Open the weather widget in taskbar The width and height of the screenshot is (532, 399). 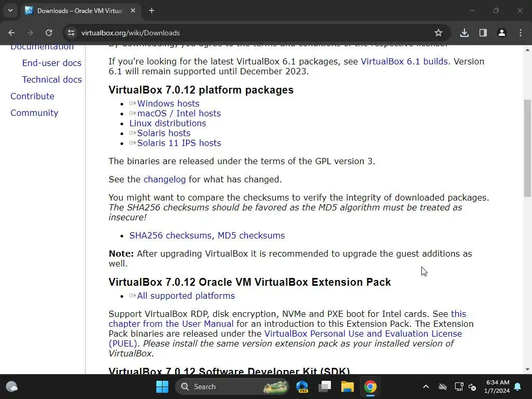(x=12, y=387)
